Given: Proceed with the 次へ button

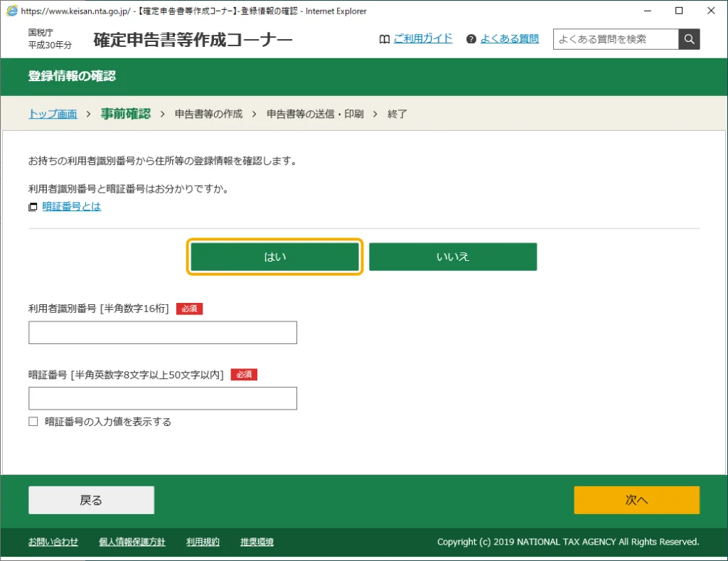Looking at the screenshot, I should tap(636, 500).
